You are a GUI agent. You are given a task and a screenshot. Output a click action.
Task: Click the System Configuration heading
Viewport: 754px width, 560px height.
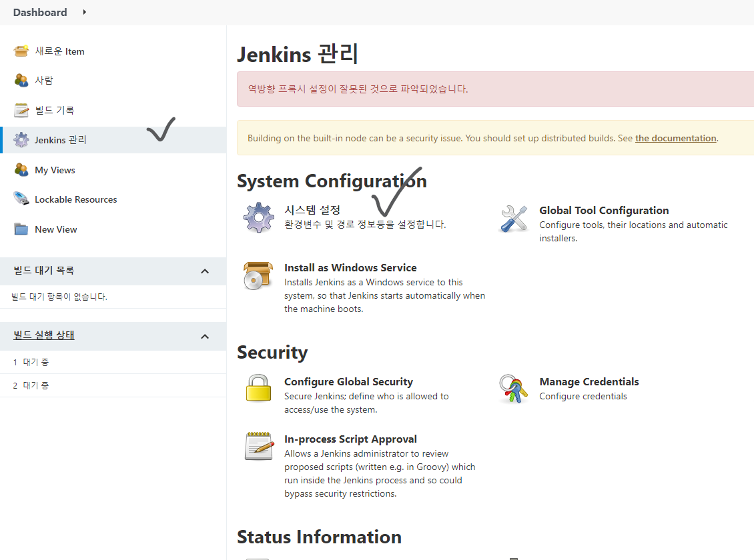pyautogui.click(x=332, y=181)
